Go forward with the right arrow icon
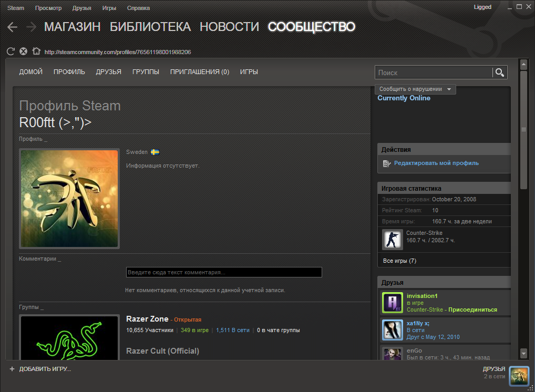The width and height of the screenshot is (535, 392). click(31, 27)
